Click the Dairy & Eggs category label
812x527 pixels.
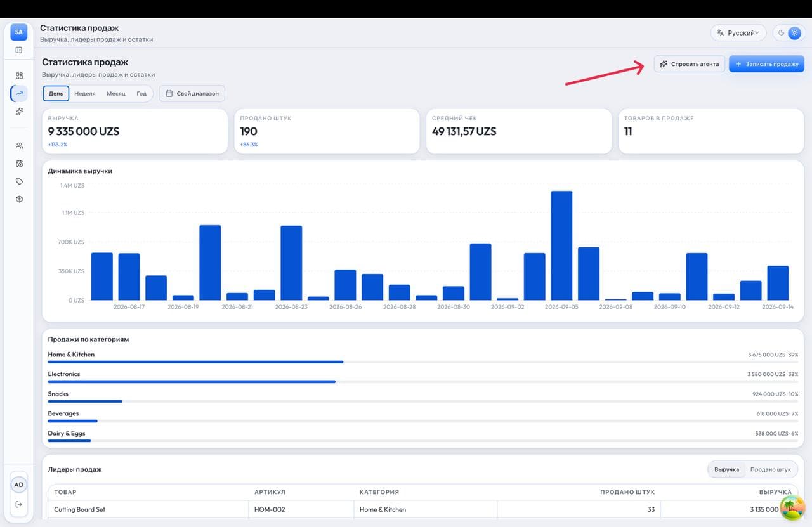67,434
